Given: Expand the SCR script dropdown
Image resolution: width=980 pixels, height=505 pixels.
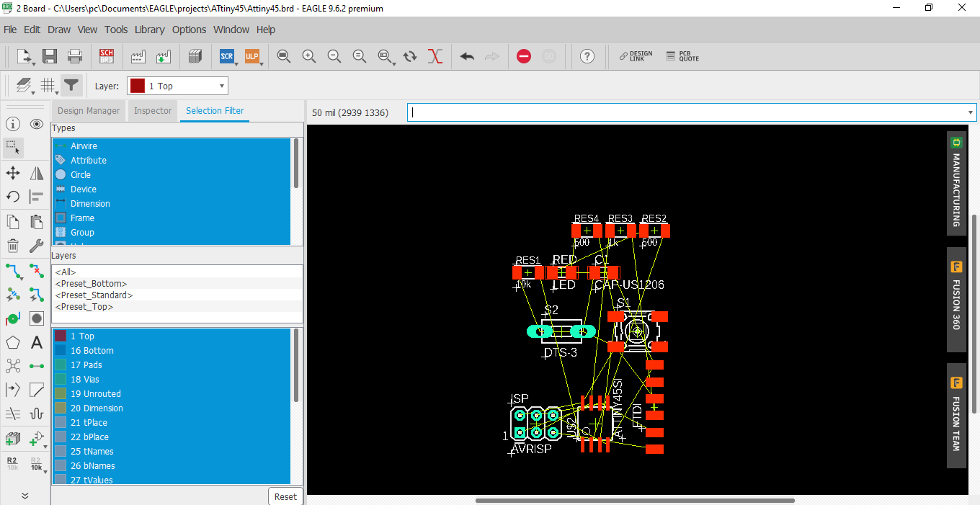Looking at the screenshot, I should click(x=236, y=63).
